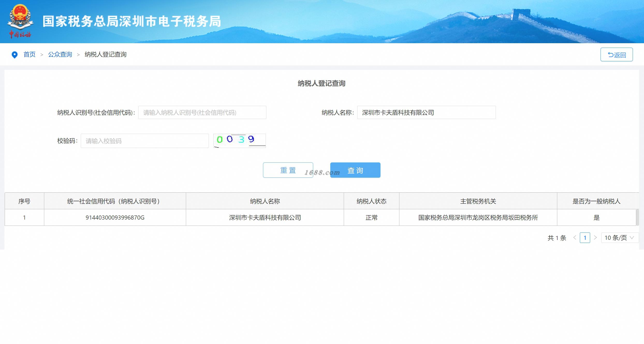
Task: Click the table's vertical scrollbar
Action: 637,218
